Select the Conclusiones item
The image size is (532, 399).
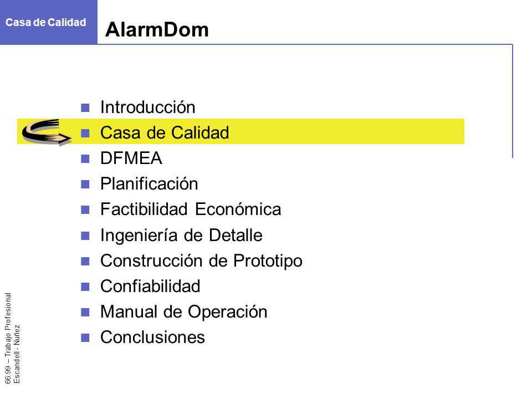coord(153,337)
